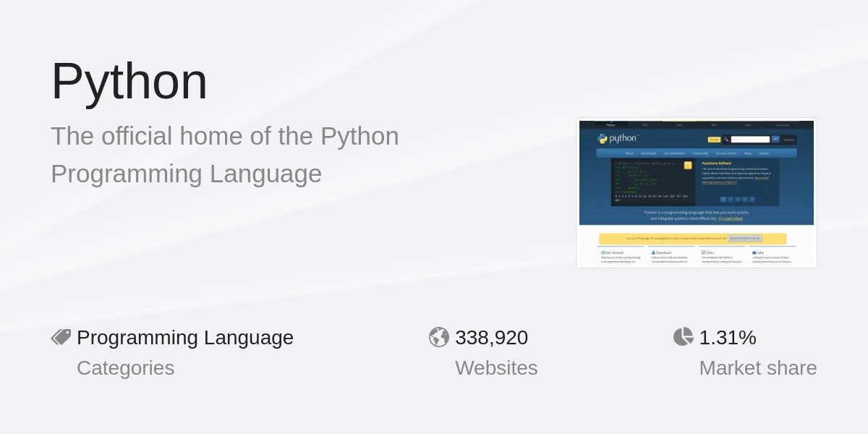Click the 1.31% market share value
Image resolution: width=868 pixels, height=434 pixels.
[727, 337]
